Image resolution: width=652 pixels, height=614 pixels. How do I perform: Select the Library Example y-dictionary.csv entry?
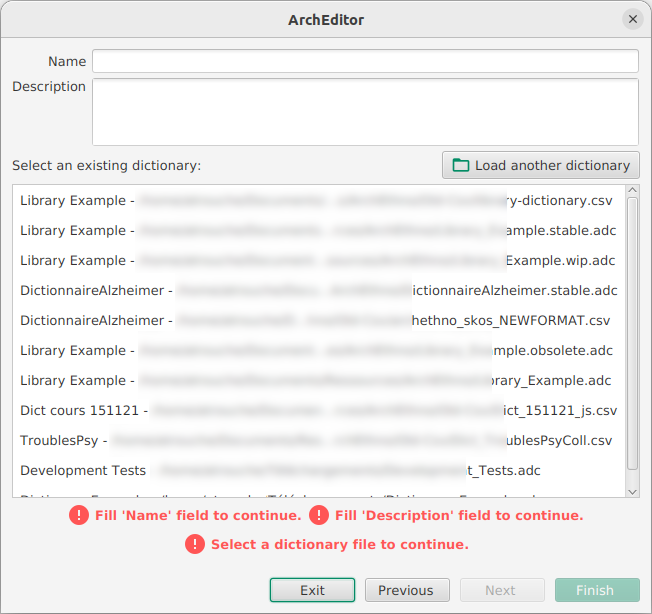319,200
